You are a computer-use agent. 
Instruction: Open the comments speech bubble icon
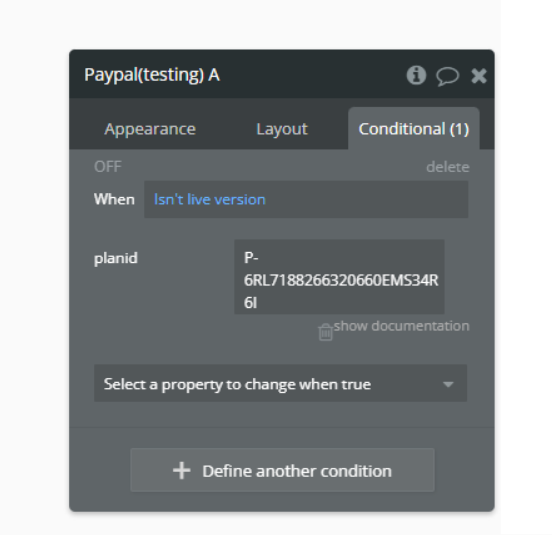click(447, 76)
